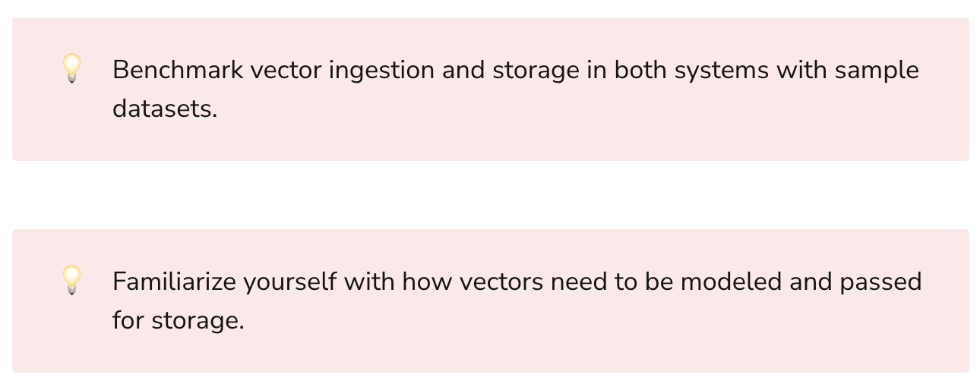Click the word "both" in the first callout

pyautogui.click(x=640, y=71)
